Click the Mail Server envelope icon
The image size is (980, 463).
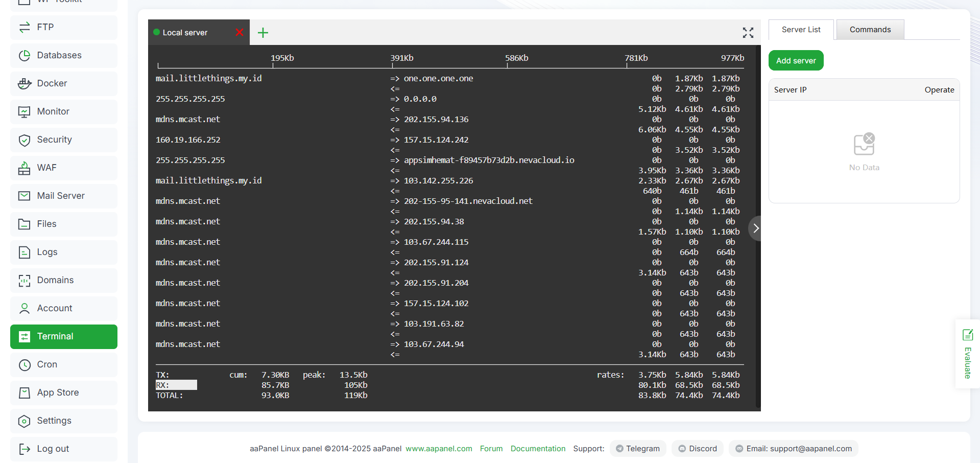tap(25, 196)
